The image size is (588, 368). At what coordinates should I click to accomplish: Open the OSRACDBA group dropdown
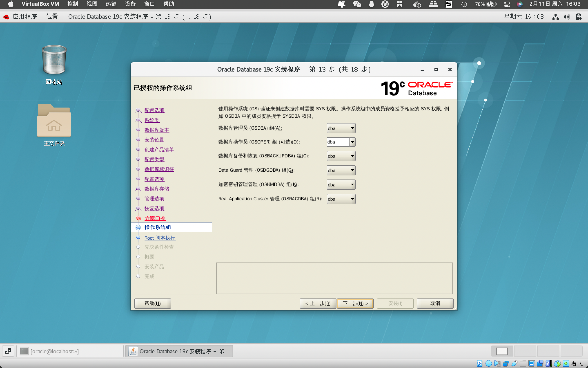pos(341,199)
